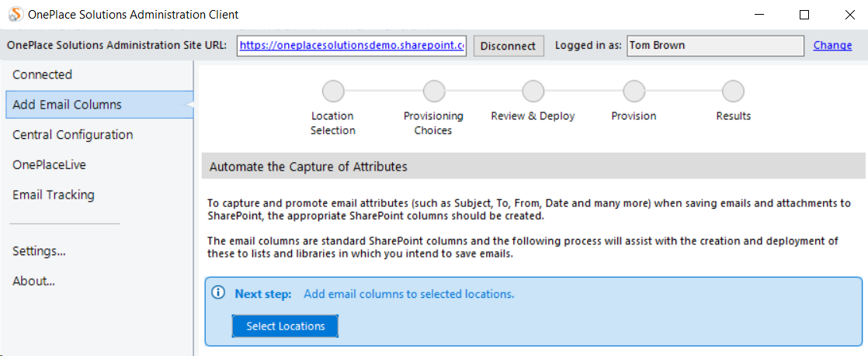Click the OnePlace Solutions Administration Site URL label
Image resolution: width=868 pixels, height=356 pixels.
116,45
